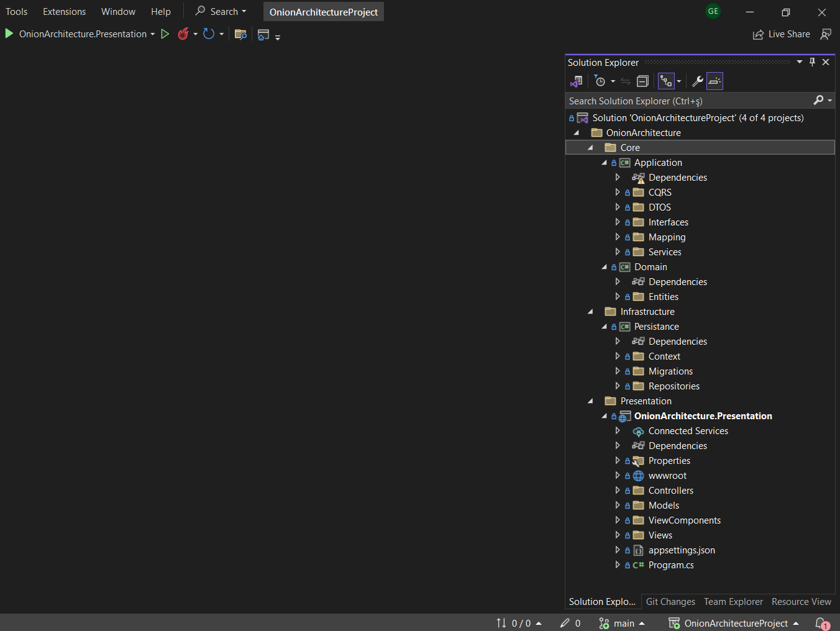
Task: Open the Extensions menu
Action: [x=64, y=11]
